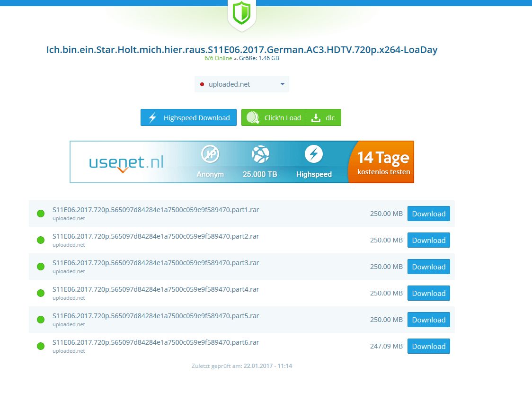The height and width of the screenshot is (402, 532).
Task: Click uploaded.net label under part1.rar
Action: click(x=69, y=218)
